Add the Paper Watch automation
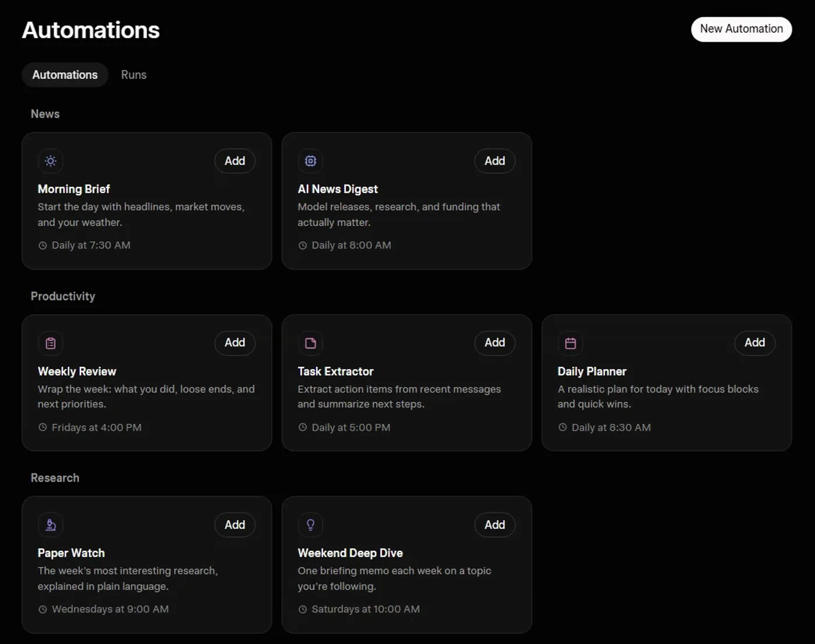Image resolution: width=815 pixels, height=644 pixels. [235, 525]
